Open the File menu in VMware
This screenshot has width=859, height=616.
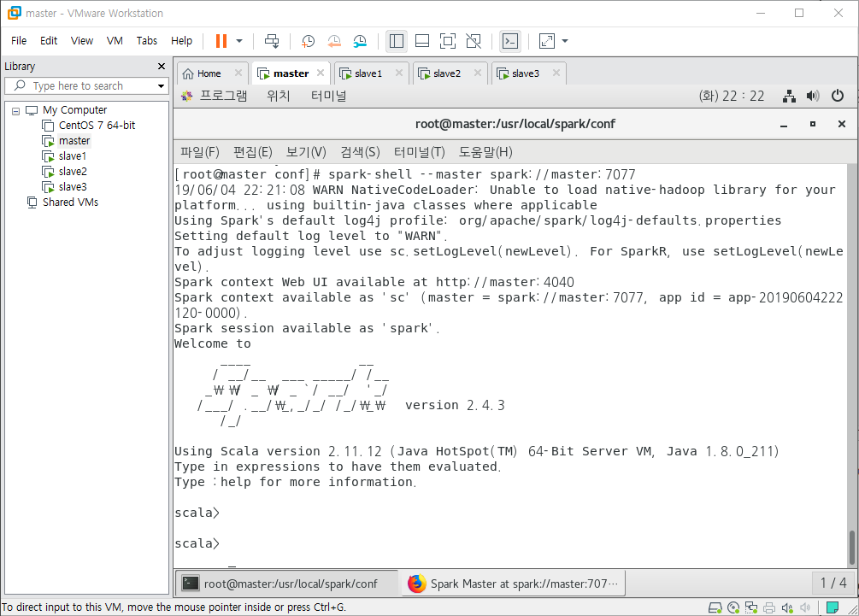19,40
